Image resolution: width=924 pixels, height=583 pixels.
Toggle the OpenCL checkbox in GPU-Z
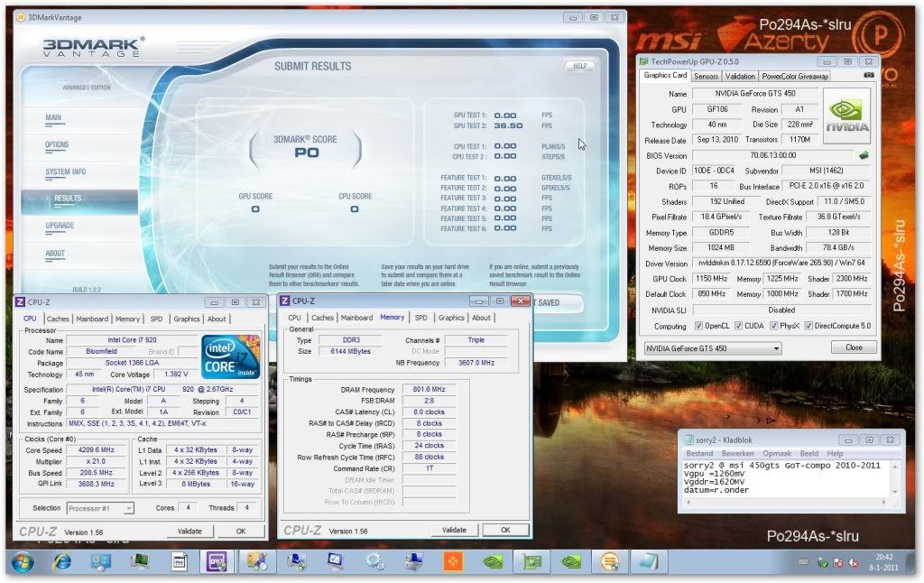coord(698,326)
